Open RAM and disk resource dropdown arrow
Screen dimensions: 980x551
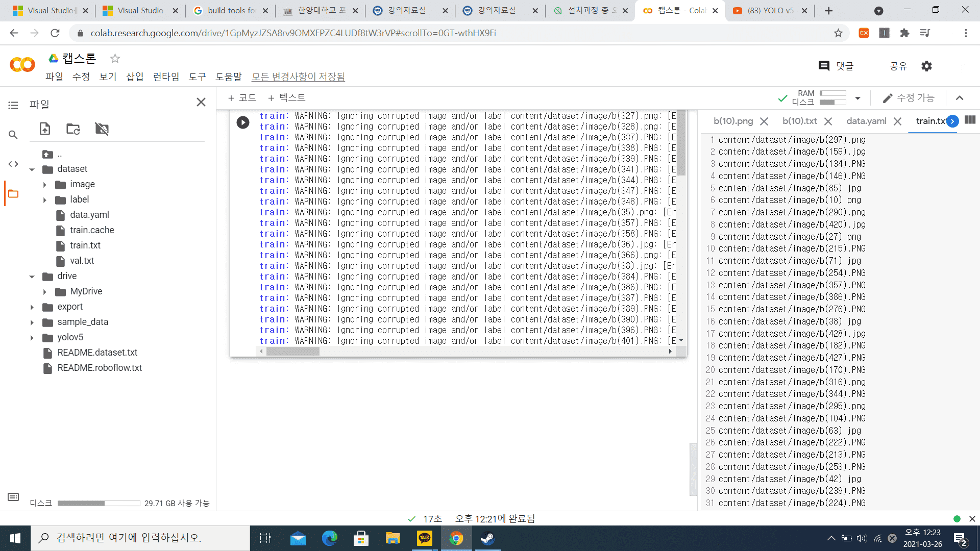tap(857, 98)
